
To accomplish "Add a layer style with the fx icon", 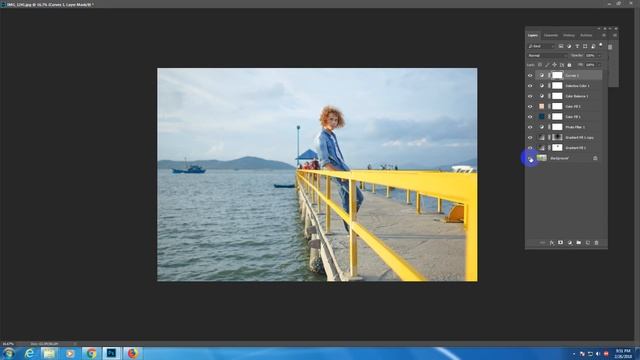I will tap(552, 243).
